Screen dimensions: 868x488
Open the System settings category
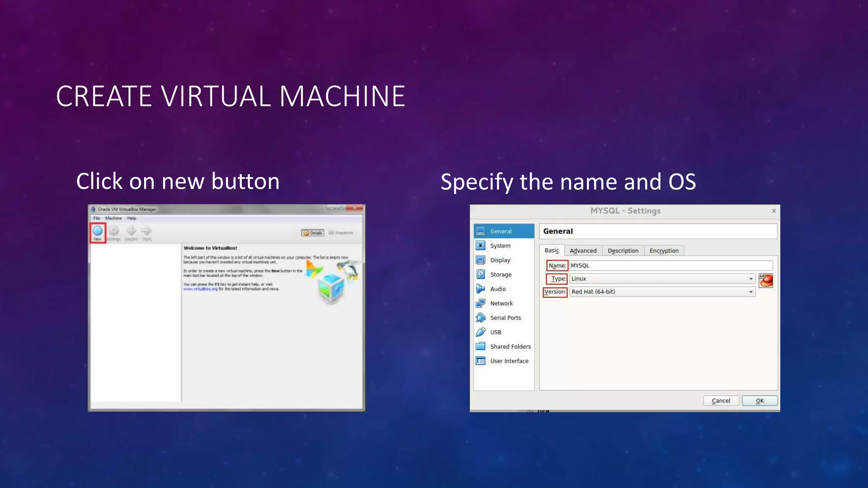(504, 246)
